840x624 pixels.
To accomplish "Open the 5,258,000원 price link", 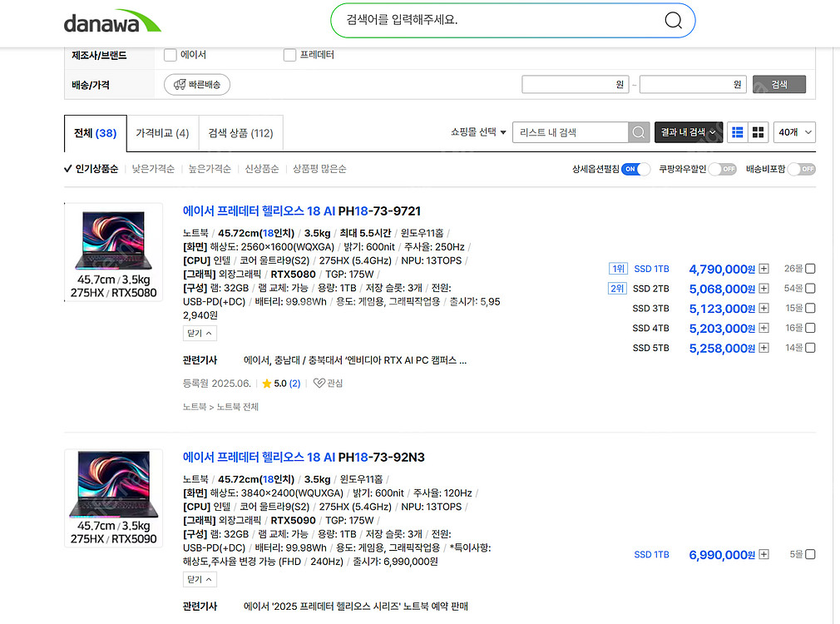I will [x=722, y=349].
